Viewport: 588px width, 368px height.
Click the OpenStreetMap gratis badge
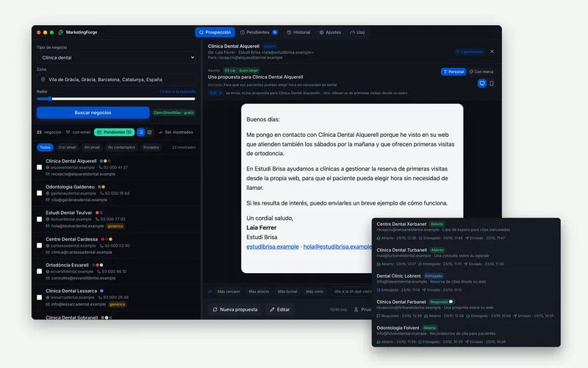(x=173, y=113)
